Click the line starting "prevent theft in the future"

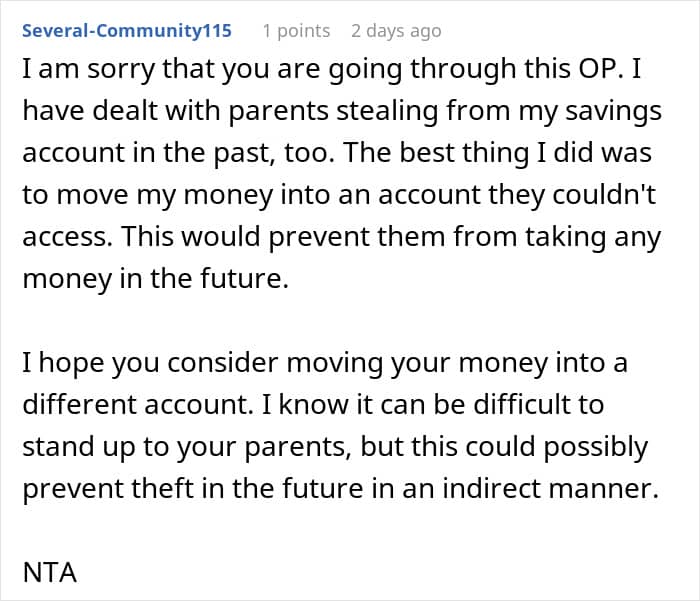[x=341, y=488]
